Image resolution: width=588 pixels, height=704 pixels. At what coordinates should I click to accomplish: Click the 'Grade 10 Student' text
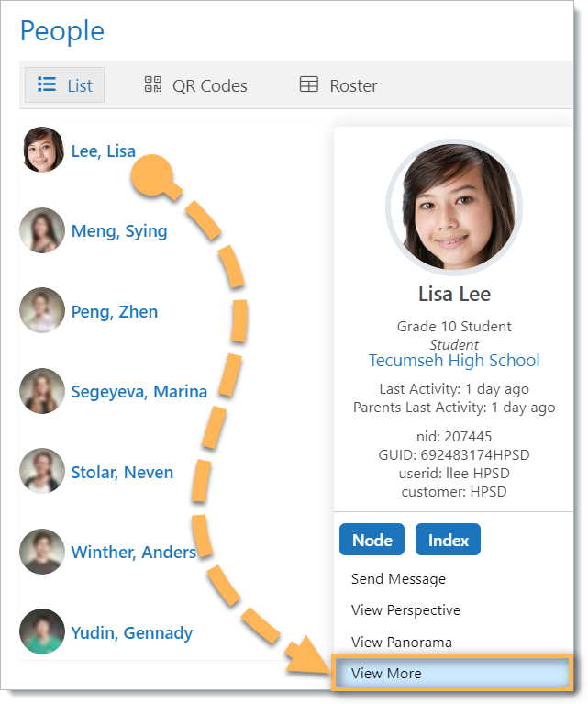coord(454,327)
